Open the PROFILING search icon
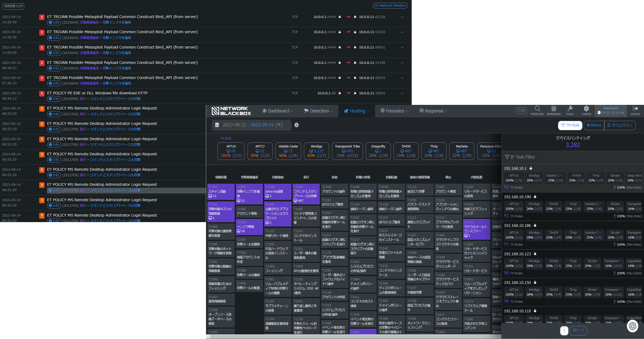Image resolution: width=644 pixels, height=339 pixels. [x=537, y=109]
